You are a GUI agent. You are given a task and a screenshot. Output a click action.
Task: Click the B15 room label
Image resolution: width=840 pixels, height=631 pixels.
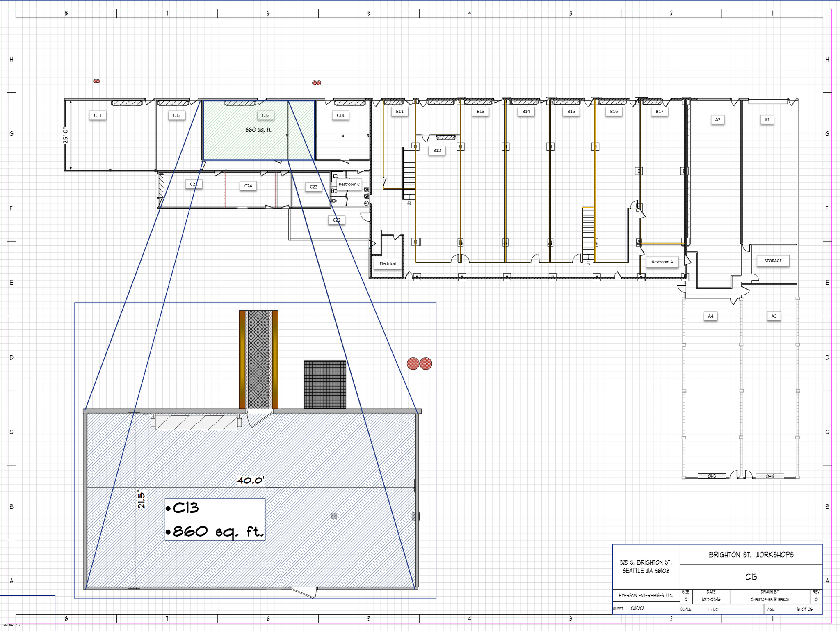coord(571,111)
